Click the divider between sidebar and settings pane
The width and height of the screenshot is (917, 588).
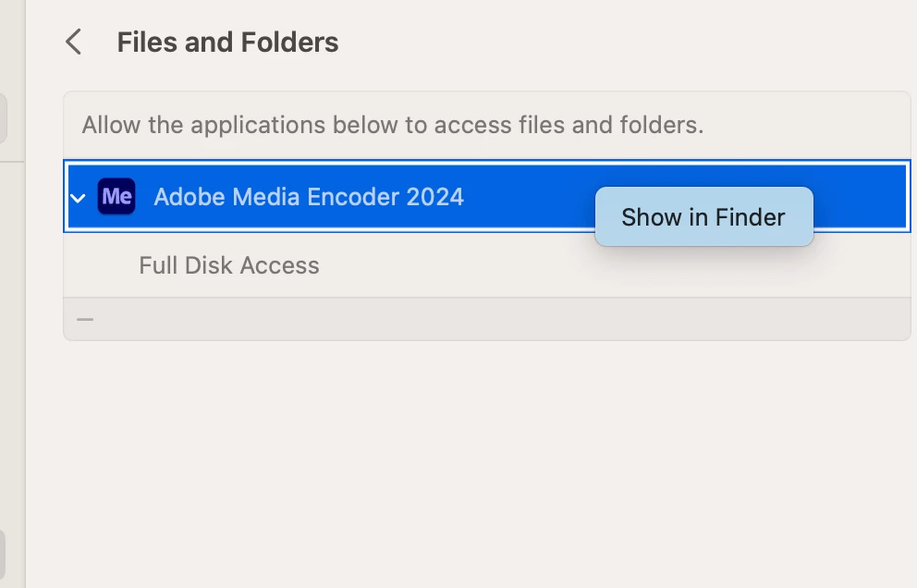[26, 370]
